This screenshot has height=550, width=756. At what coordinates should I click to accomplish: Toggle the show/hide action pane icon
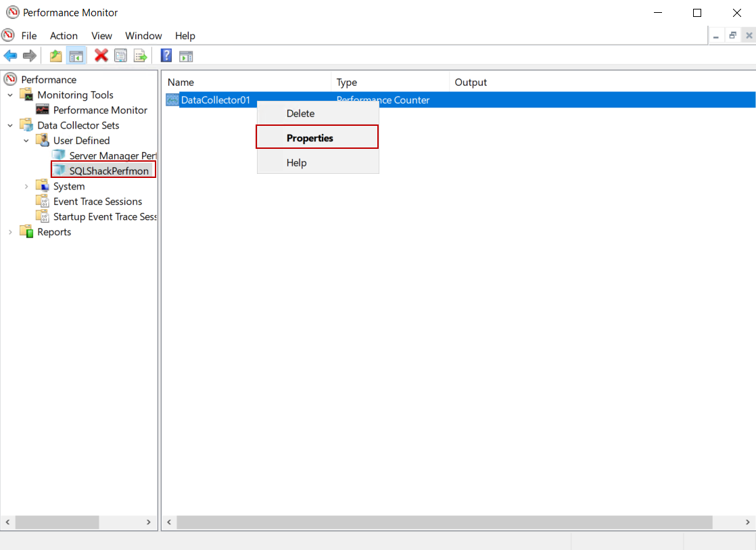point(186,56)
